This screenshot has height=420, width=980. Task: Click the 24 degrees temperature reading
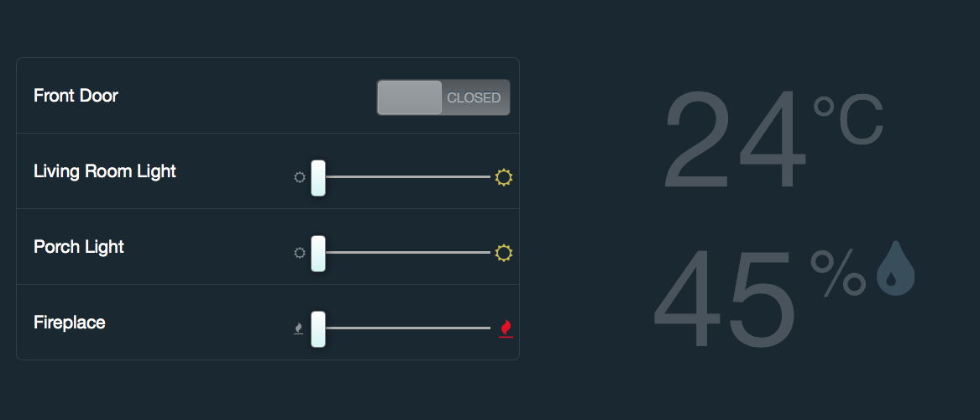(735, 140)
